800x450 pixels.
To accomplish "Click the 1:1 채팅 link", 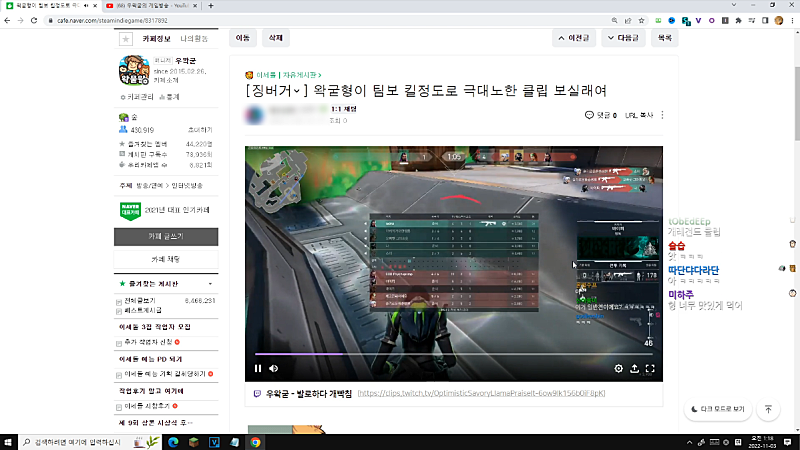I will [344, 109].
